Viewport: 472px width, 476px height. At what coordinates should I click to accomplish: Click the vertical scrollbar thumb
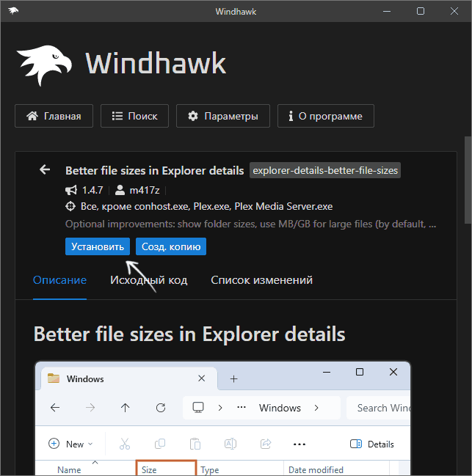[x=468, y=180]
